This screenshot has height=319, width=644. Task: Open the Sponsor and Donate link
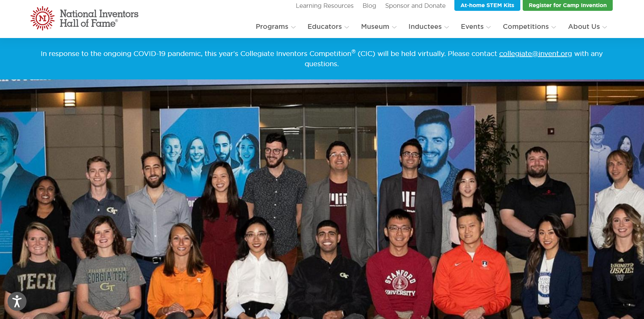pyautogui.click(x=415, y=6)
